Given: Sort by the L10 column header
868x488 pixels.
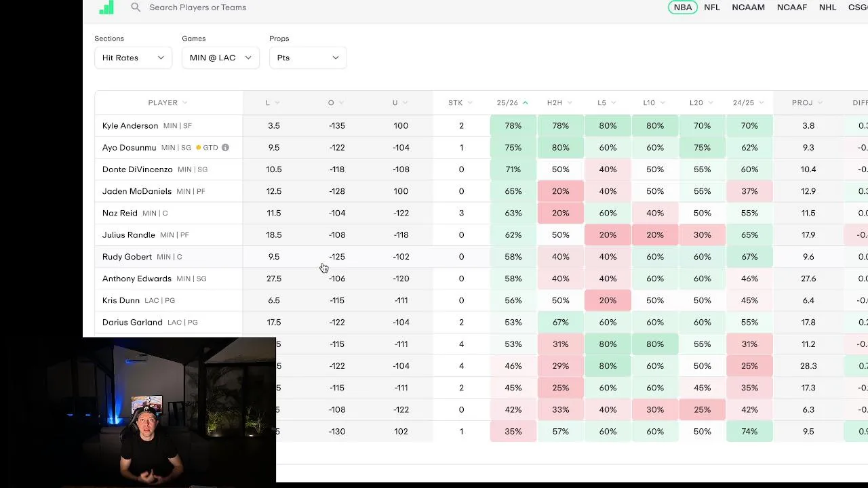Looking at the screenshot, I should point(654,103).
